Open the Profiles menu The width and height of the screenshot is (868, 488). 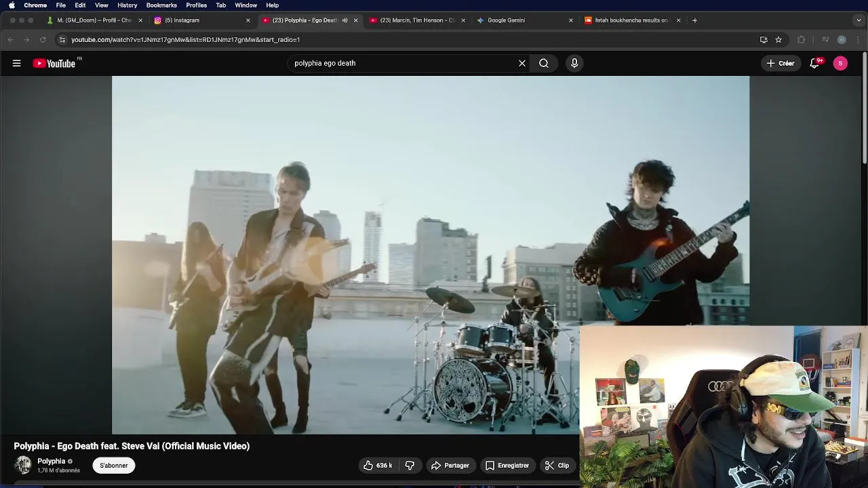point(197,5)
